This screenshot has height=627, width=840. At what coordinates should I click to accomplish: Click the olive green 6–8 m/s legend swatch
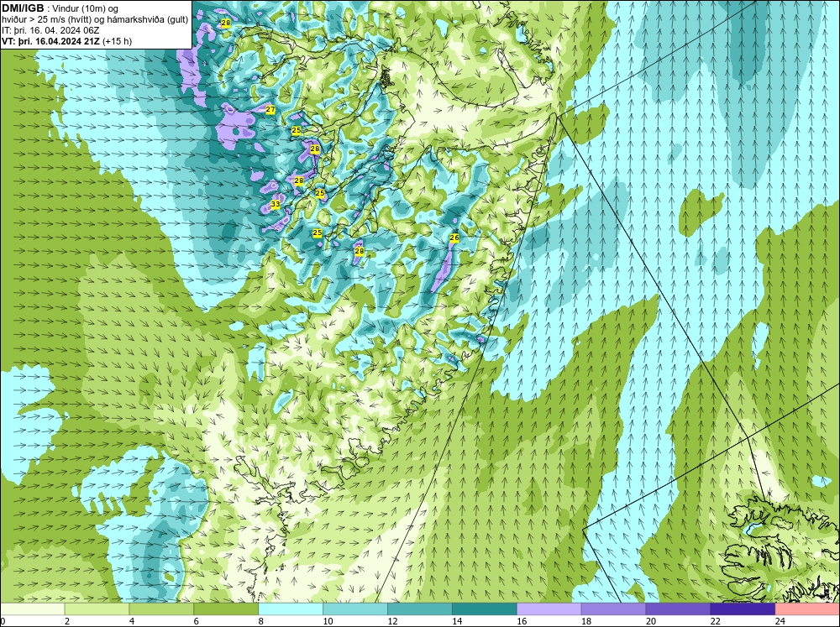tap(226, 609)
